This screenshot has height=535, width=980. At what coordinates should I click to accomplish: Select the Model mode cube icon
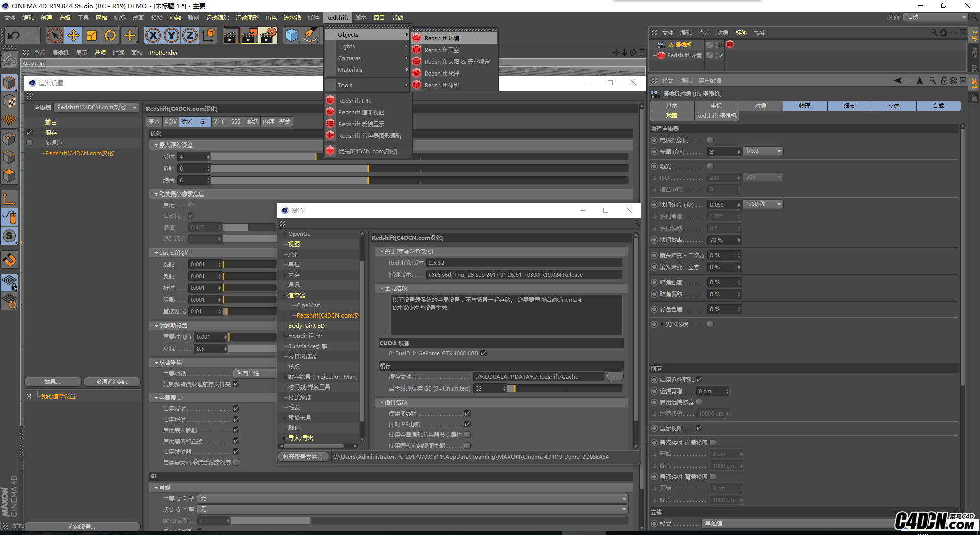pos(10,83)
